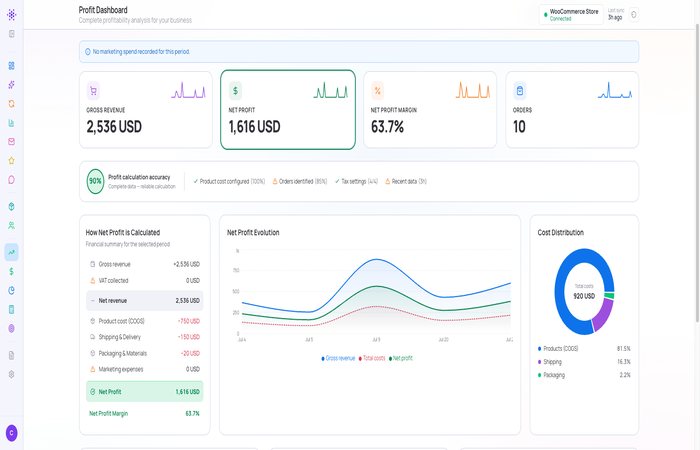
Task: Click the 'Net Profit Margin 63.7%' row
Action: (x=145, y=413)
